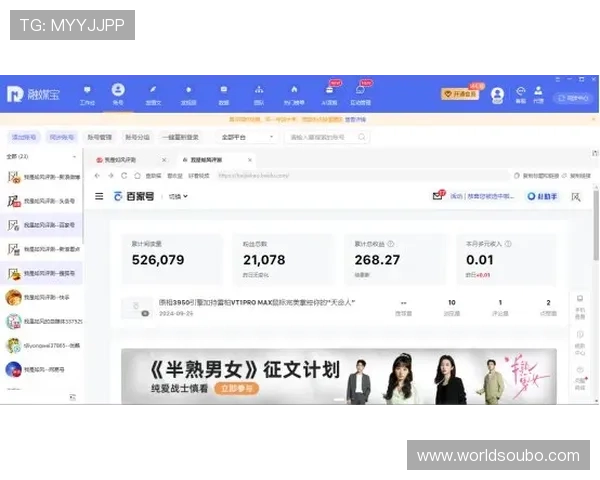The height and width of the screenshot is (480, 600).
Task: Open the 风 profile avatar at top right
Action: pos(576,197)
